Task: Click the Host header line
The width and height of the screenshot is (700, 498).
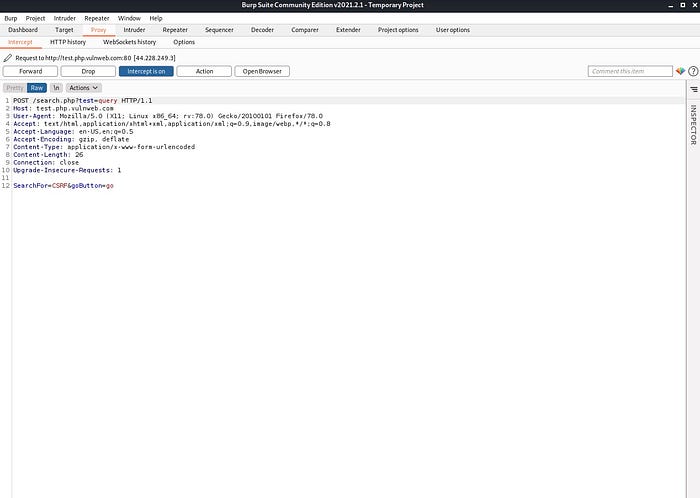Action: (63, 108)
